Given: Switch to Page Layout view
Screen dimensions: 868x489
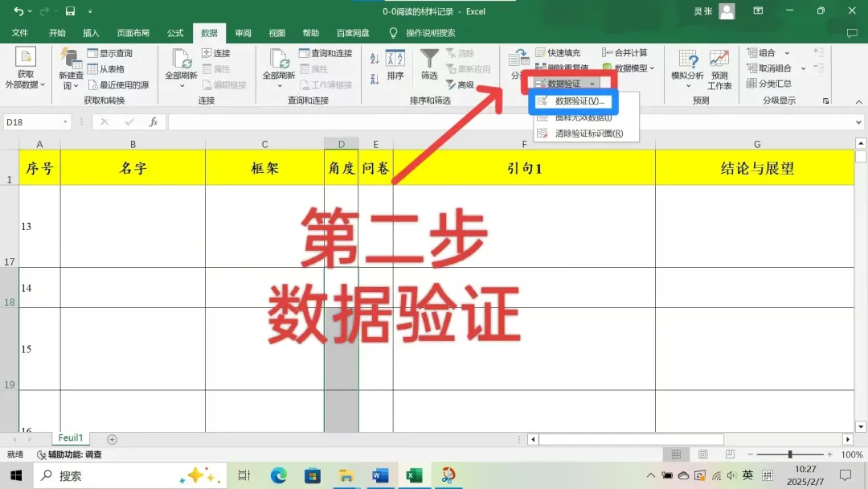Looking at the screenshot, I should (x=703, y=454).
